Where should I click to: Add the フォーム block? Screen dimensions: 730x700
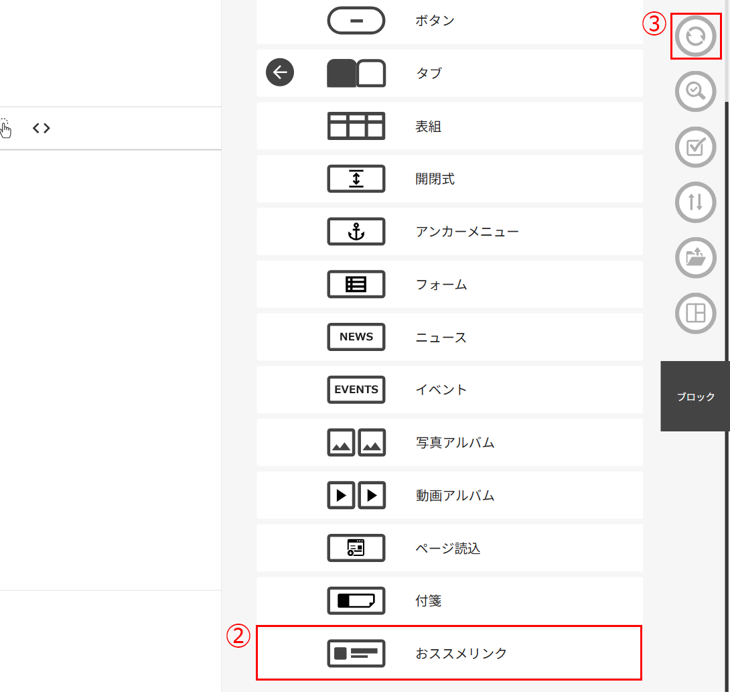tap(449, 283)
